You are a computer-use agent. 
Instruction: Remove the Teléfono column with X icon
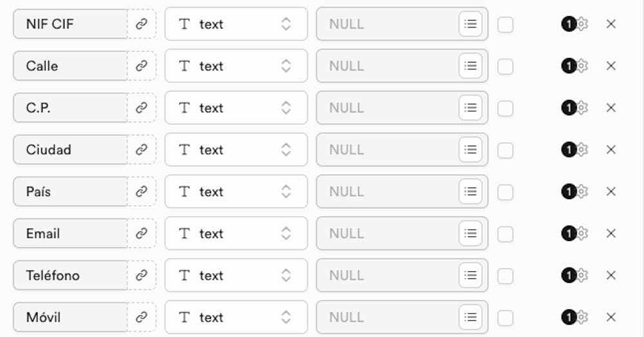(x=611, y=275)
